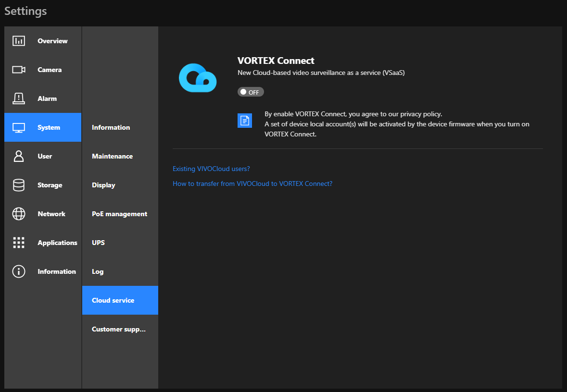Enable the VORTEX Connect toggle
567x392 pixels.
click(x=251, y=92)
